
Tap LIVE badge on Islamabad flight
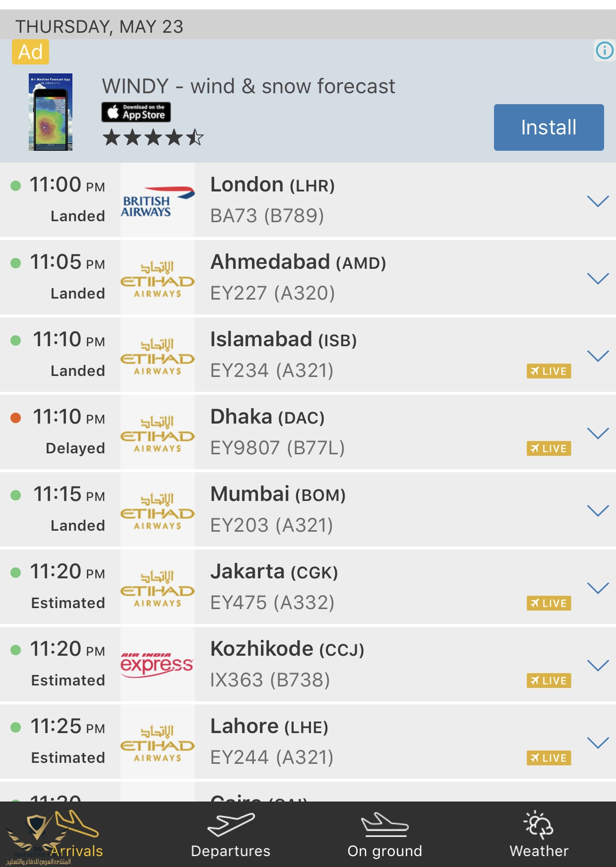click(549, 371)
